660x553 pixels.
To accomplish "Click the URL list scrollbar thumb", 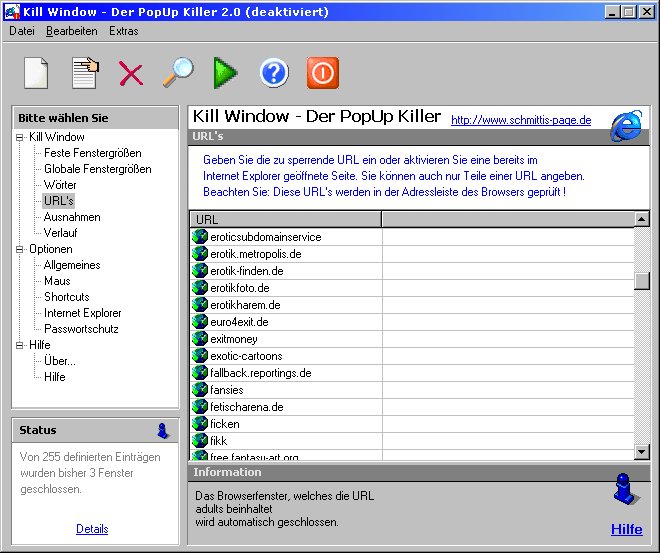I will tap(641, 281).
